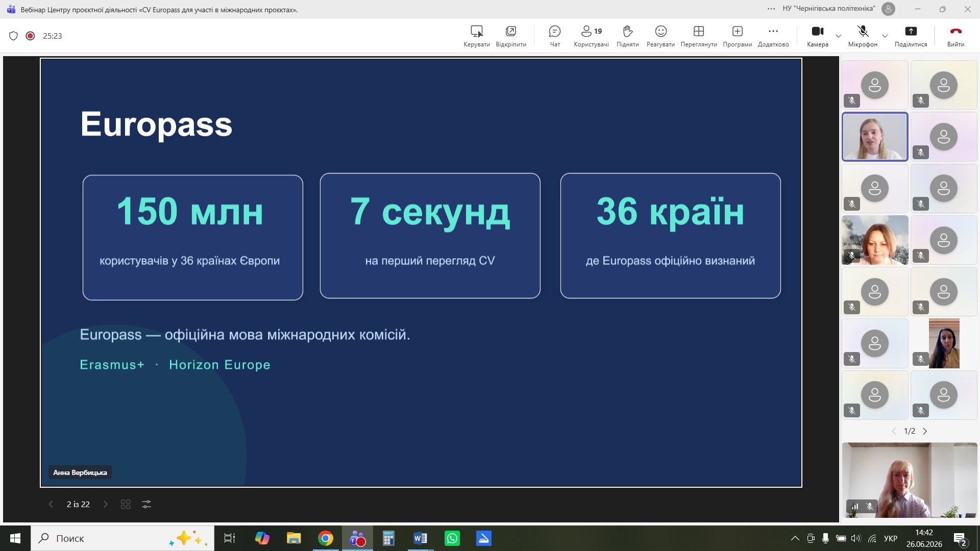Image resolution: width=980 pixels, height=551 pixels.
Task: Go to previous page of participant tiles
Action: click(894, 431)
